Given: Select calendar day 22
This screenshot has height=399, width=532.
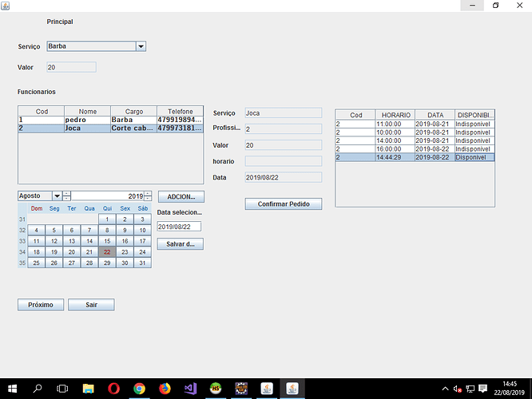Looking at the screenshot, I should click(x=107, y=252).
